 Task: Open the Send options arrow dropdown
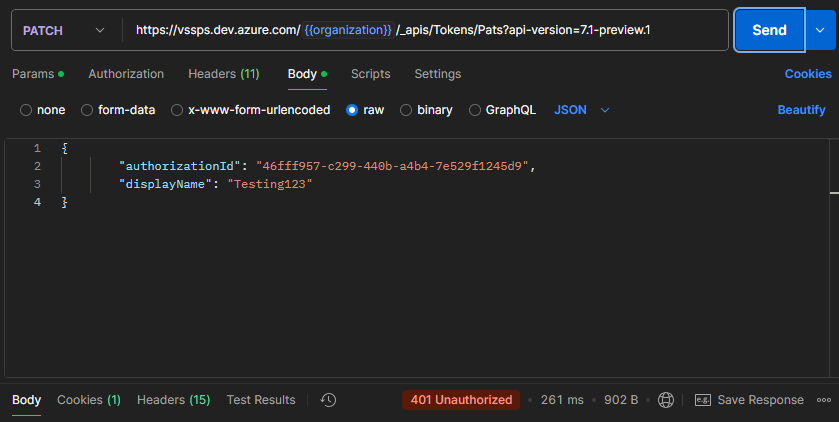coord(820,30)
